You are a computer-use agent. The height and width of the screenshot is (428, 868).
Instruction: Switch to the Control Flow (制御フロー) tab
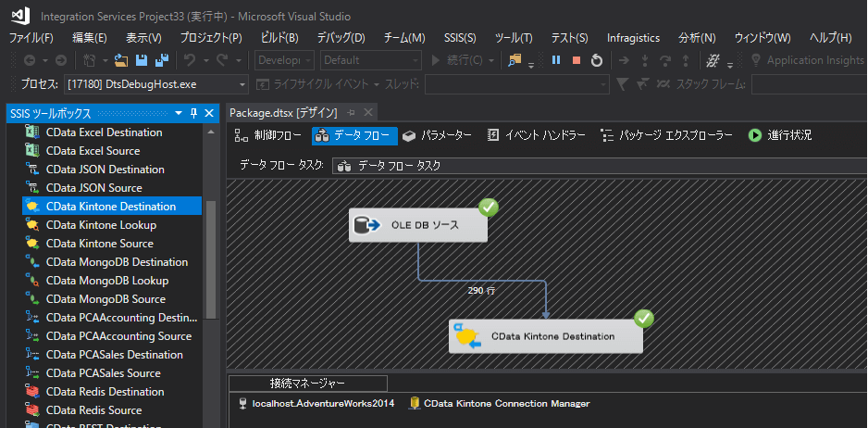[269, 135]
